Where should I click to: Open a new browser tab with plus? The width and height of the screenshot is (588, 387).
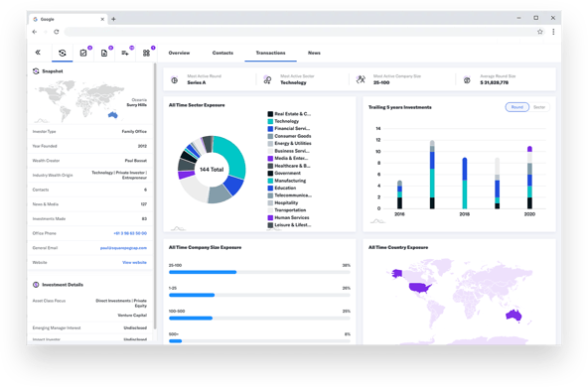pos(113,19)
